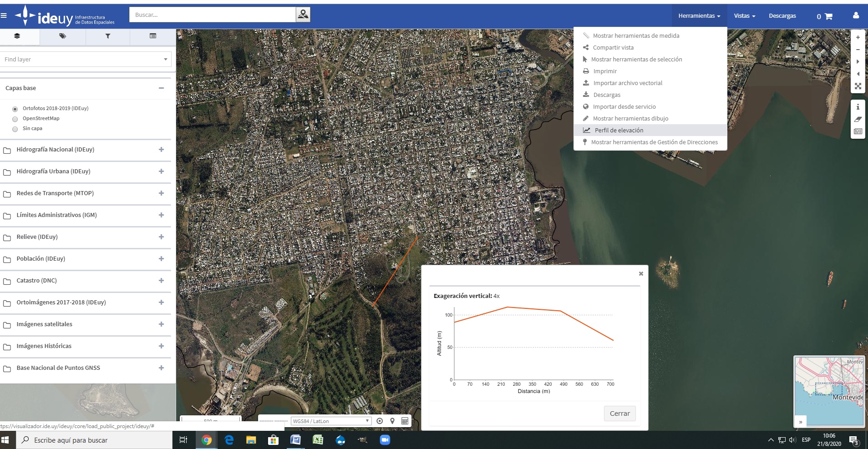Image resolution: width=868 pixels, height=449 pixels.
Task: Open the Vistas menu
Action: click(744, 15)
